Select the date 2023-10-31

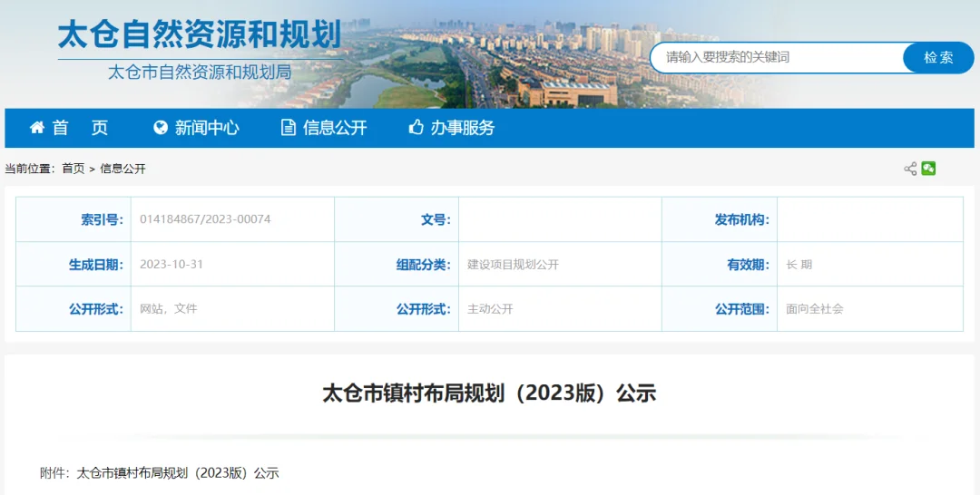[171, 264]
